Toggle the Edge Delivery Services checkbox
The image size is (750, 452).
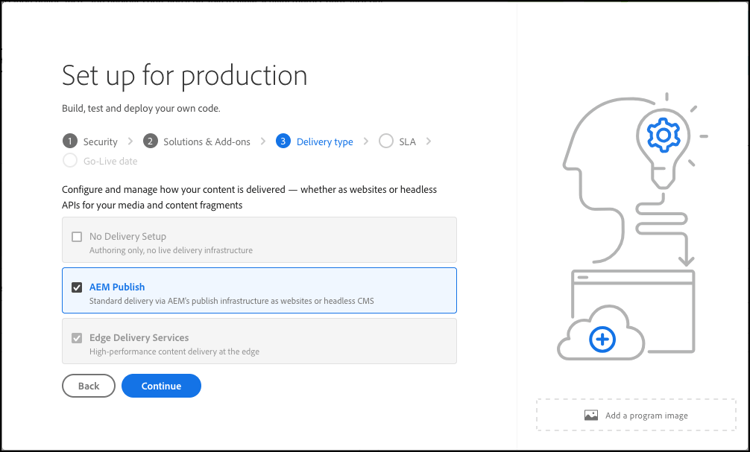tap(77, 338)
